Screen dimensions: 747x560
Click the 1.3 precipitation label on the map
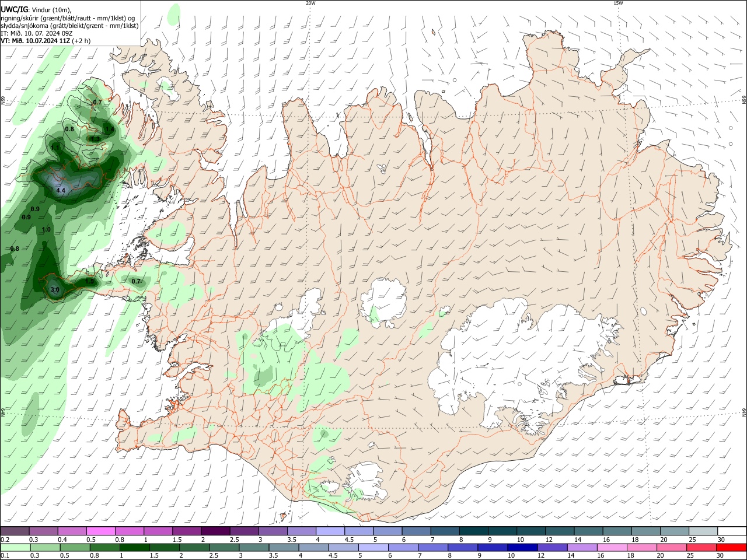pyautogui.click(x=95, y=139)
